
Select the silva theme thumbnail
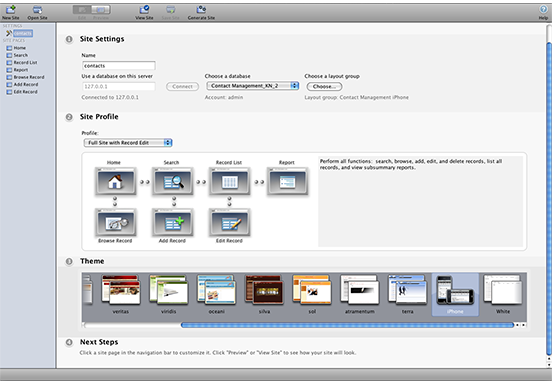pos(264,290)
